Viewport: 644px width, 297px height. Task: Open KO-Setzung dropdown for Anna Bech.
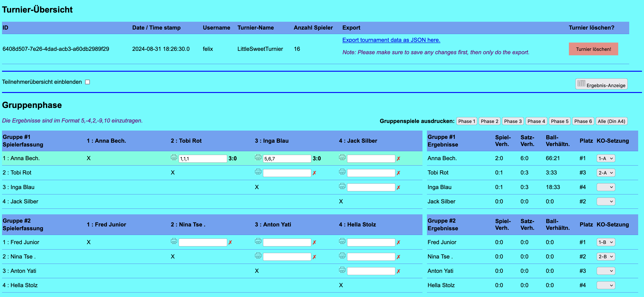(605, 158)
